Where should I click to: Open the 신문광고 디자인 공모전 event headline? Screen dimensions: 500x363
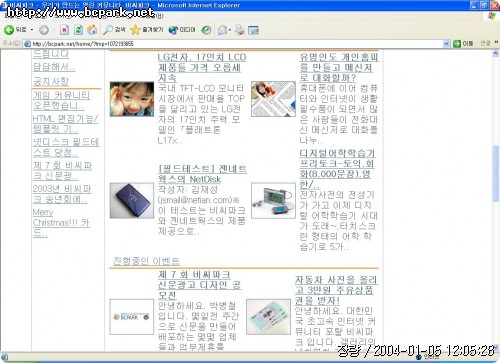click(x=199, y=285)
